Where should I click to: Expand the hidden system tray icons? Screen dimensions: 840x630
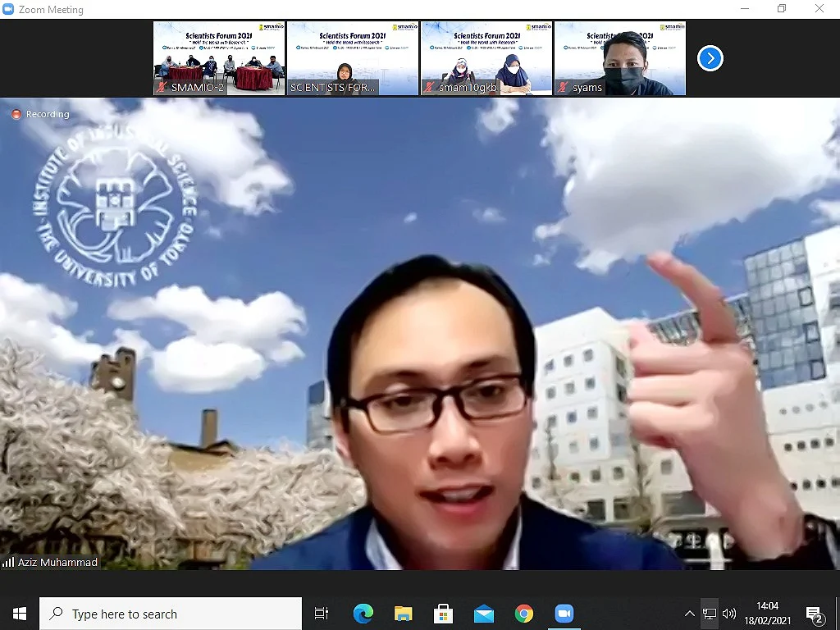point(689,614)
